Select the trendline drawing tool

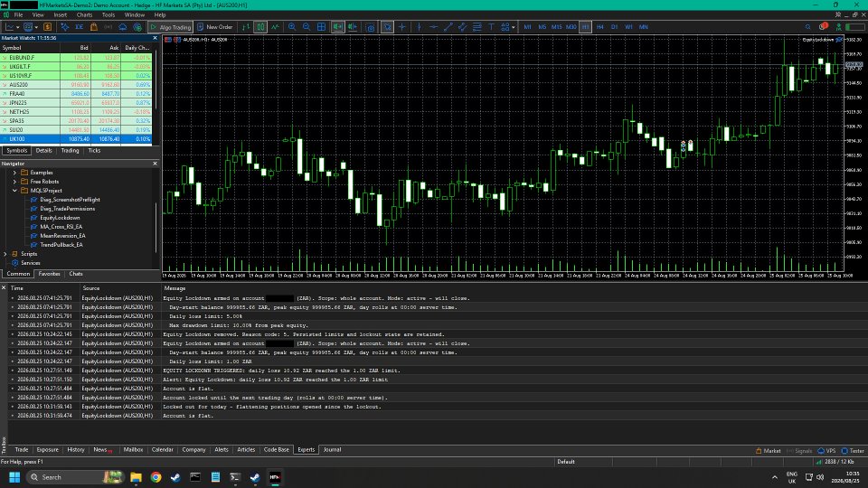(x=448, y=26)
